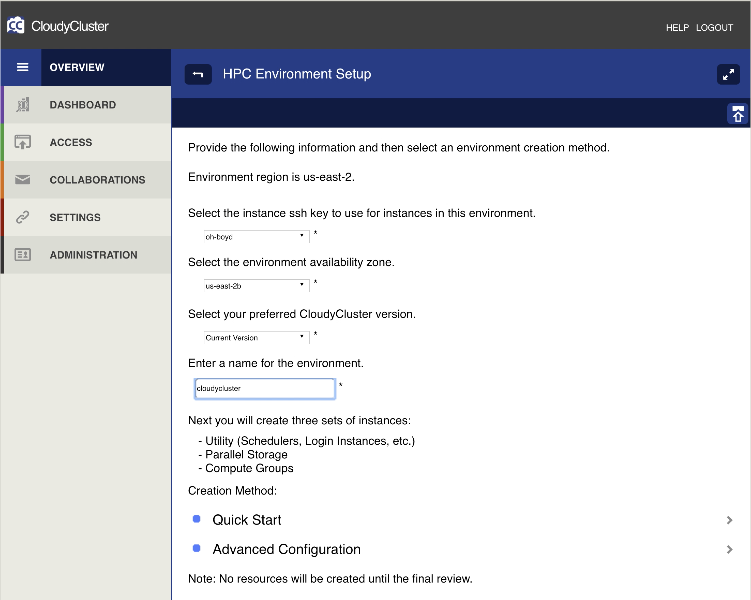This screenshot has height=600, width=751.
Task: Click the CloudyCluster logo icon
Action: (x=15, y=25)
